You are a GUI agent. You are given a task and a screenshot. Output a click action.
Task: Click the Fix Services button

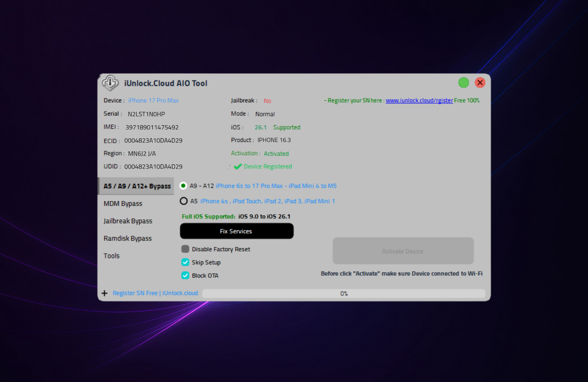coord(237,231)
